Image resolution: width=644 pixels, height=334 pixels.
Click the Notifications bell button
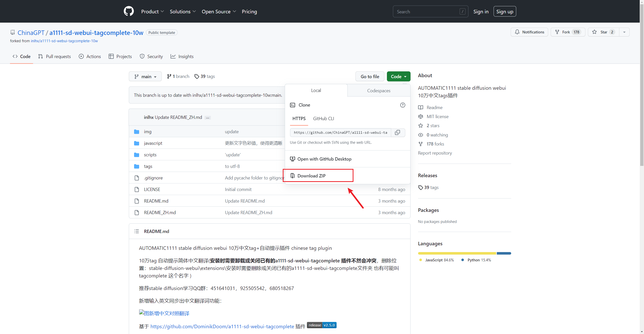tap(529, 32)
